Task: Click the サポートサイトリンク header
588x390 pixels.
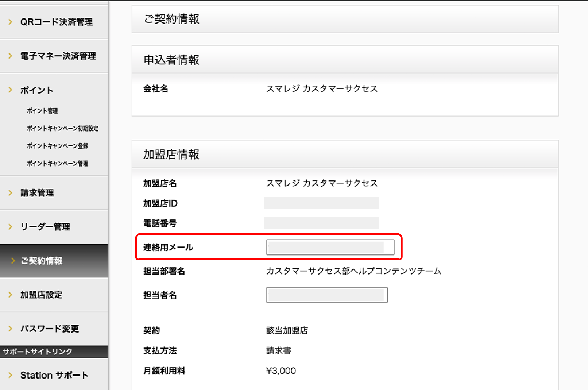Action: pyautogui.click(x=38, y=352)
